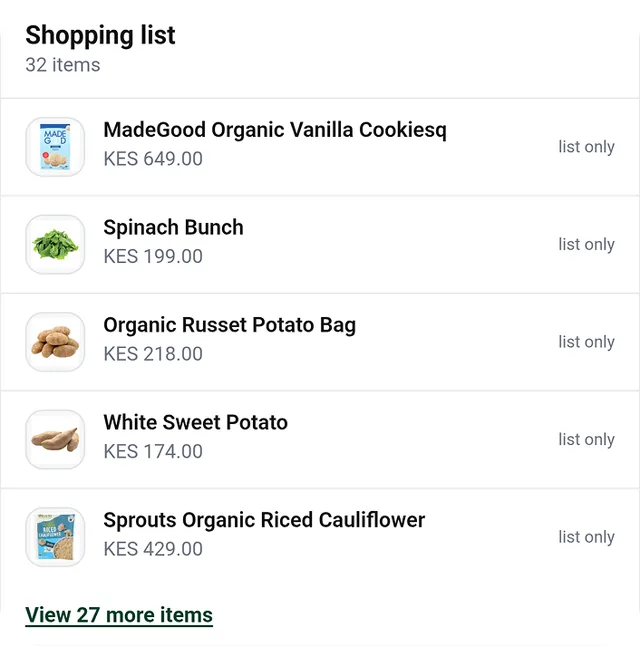Select MadeGood Organic Vanilla Cookiesq title
640x646 pixels.
point(275,130)
